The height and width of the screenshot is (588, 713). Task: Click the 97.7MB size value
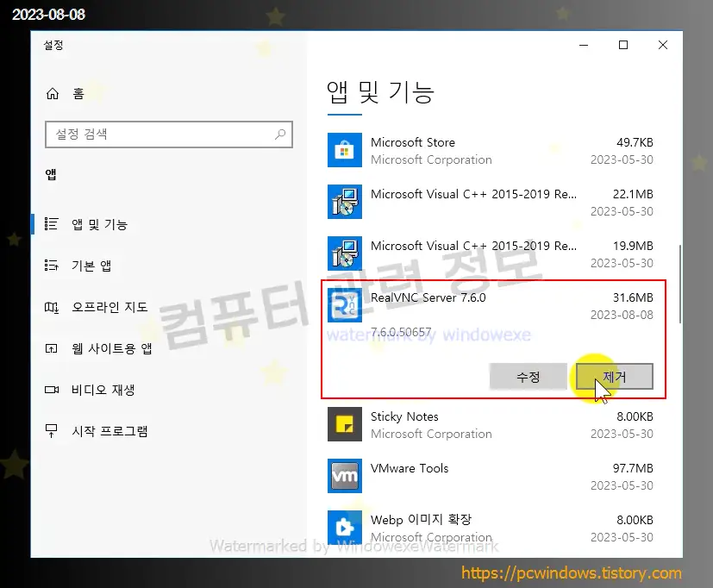633,468
